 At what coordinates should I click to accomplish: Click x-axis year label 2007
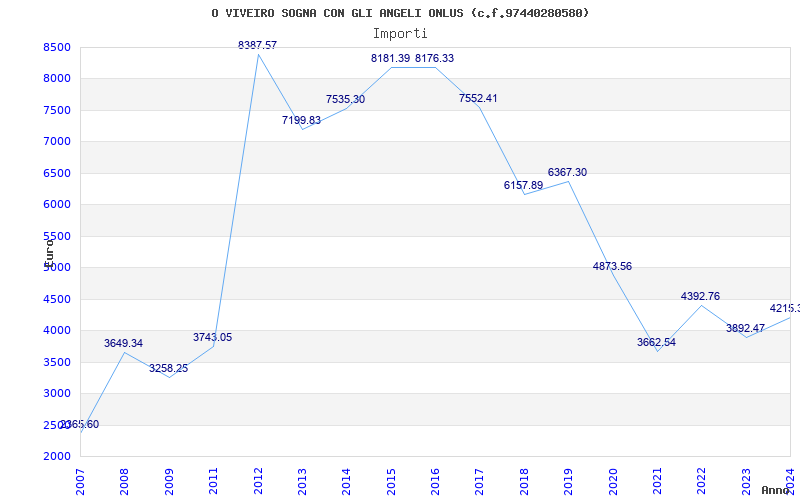tap(80, 482)
